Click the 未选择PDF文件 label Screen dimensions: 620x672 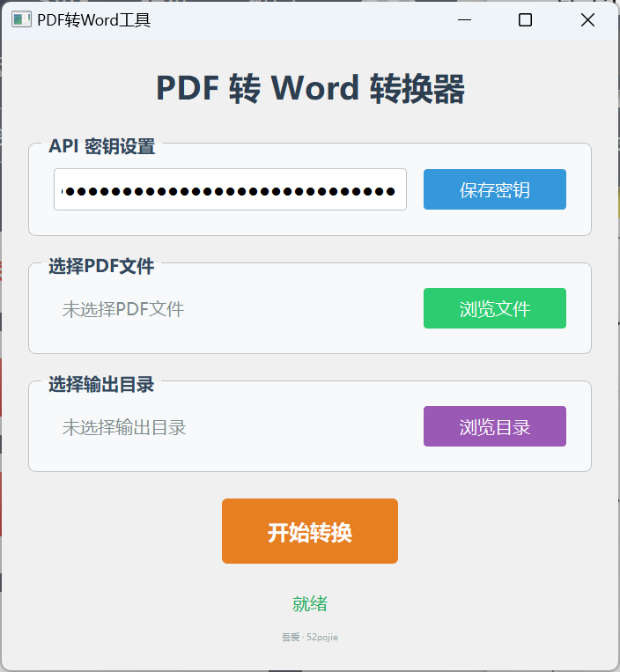coord(123,309)
